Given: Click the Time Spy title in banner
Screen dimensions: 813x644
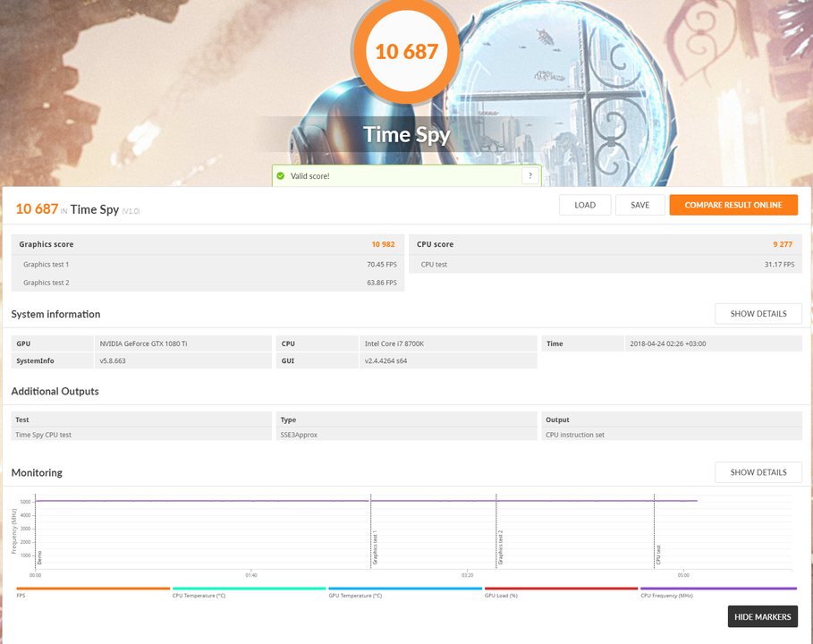Looking at the screenshot, I should 406,134.
